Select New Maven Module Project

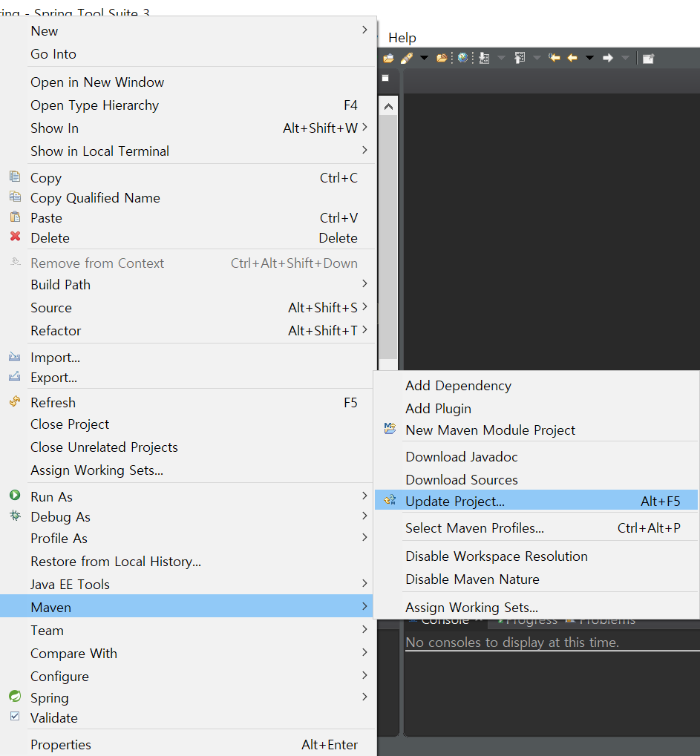click(537, 430)
